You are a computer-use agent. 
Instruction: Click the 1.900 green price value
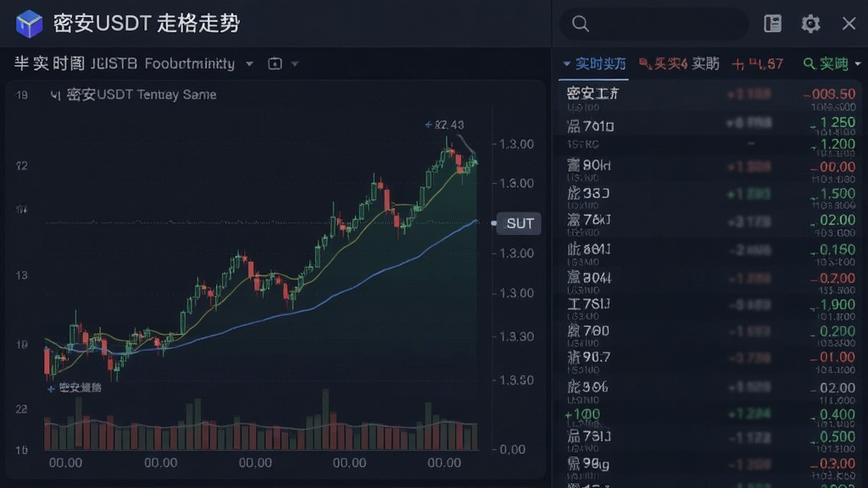(x=834, y=304)
